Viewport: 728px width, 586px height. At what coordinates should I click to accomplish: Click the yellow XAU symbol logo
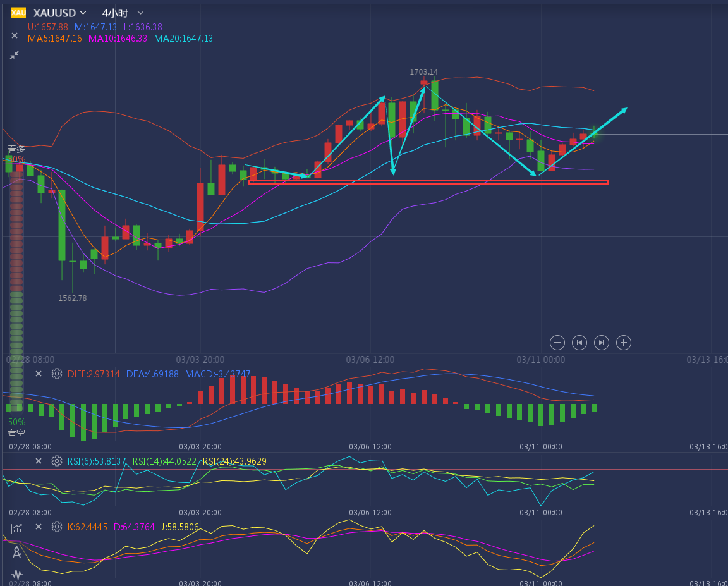click(x=18, y=13)
